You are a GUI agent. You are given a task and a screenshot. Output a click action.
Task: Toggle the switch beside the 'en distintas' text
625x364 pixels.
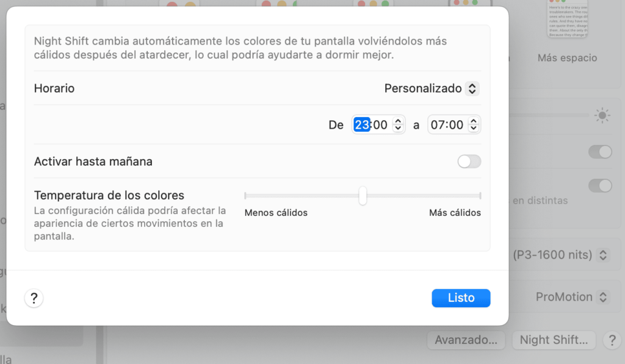tap(600, 185)
